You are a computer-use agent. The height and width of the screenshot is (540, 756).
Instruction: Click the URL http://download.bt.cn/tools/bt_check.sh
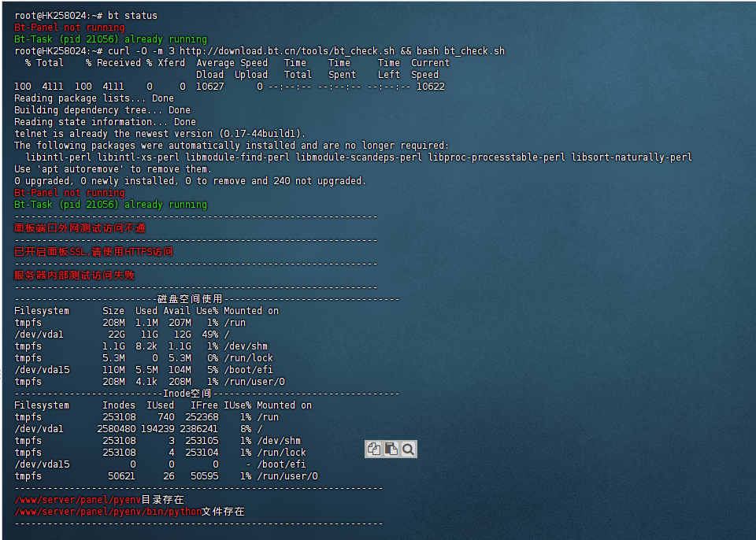pyautogui.click(x=287, y=51)
